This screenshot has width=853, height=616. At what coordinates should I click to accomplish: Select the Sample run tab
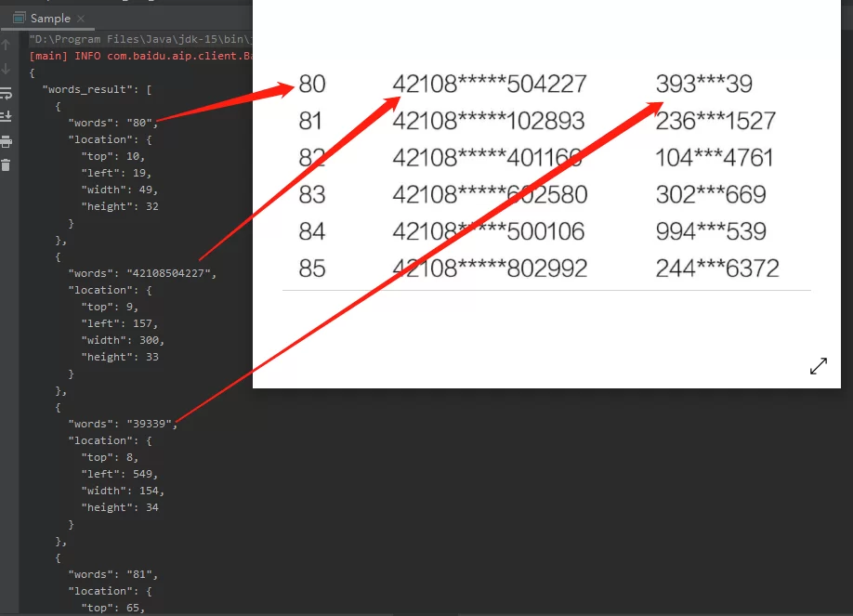pos(48,18)
